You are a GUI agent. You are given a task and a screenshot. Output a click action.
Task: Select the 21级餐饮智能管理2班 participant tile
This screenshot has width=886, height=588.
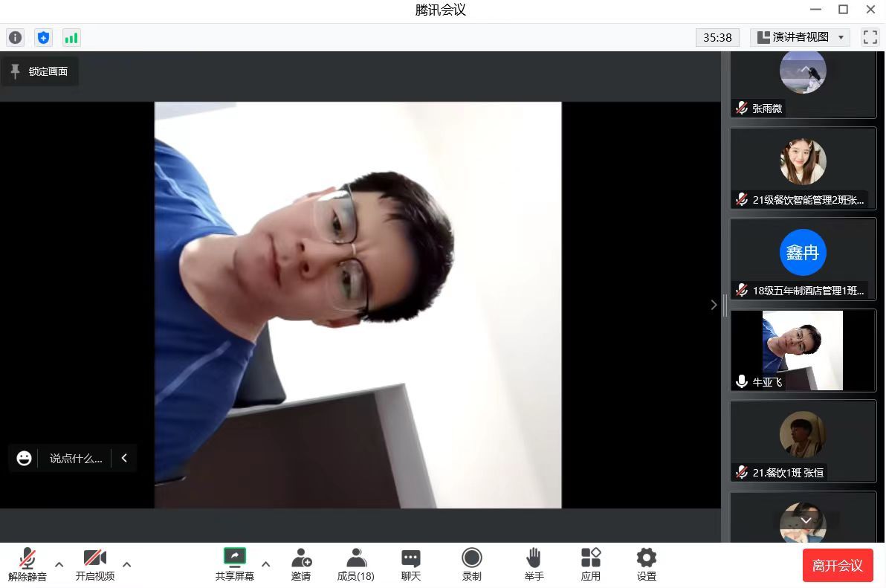click(803, 168)
